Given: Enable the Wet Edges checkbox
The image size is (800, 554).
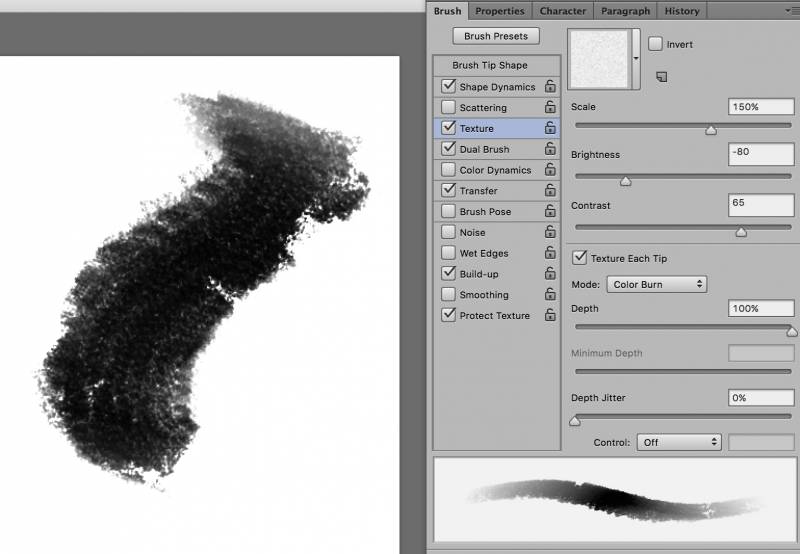Looking at the screenshot, I should click(448, 253).
